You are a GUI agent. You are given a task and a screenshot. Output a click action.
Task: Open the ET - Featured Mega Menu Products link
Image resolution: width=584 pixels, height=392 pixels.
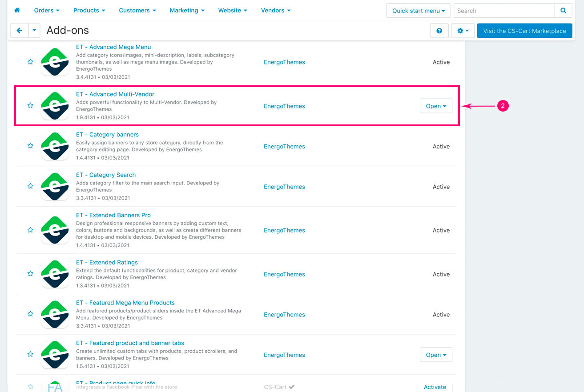point(125,303)
